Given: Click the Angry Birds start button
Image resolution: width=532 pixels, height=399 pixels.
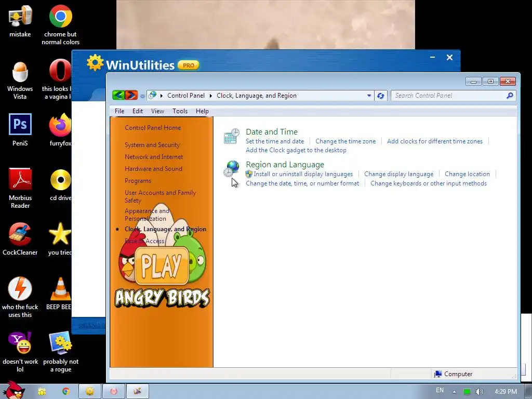Looking at the screenshot, I should click(x=14, y=390).
